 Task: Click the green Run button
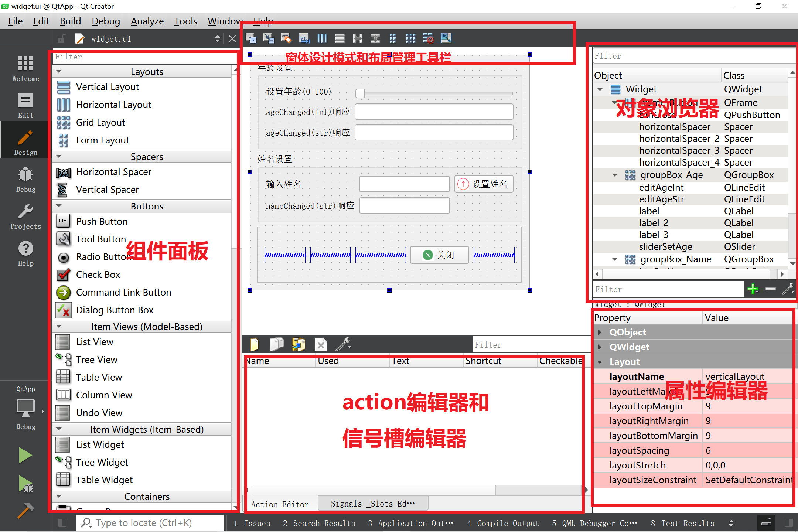pyautogui.click(x=25, y=455)
